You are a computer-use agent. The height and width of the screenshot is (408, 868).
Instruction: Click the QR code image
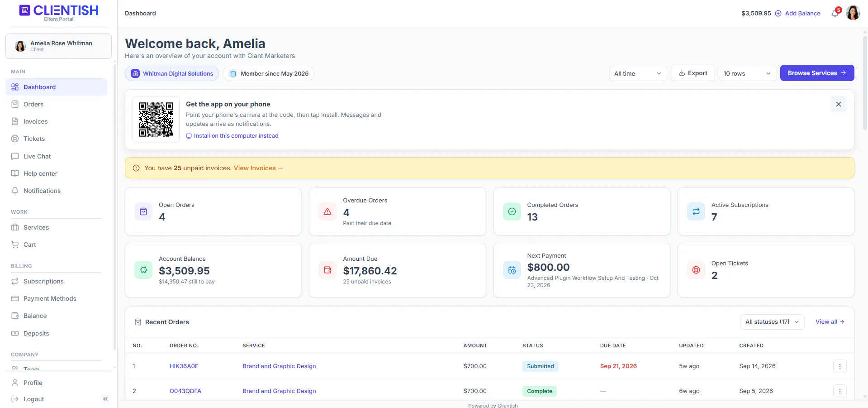pyautogui.click(x=156, y=120)
